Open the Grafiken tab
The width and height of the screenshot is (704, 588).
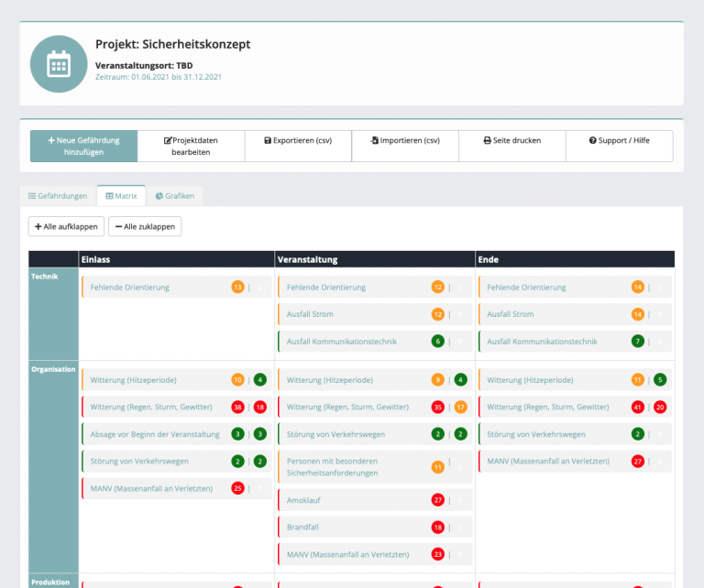[x=174, y=196]
